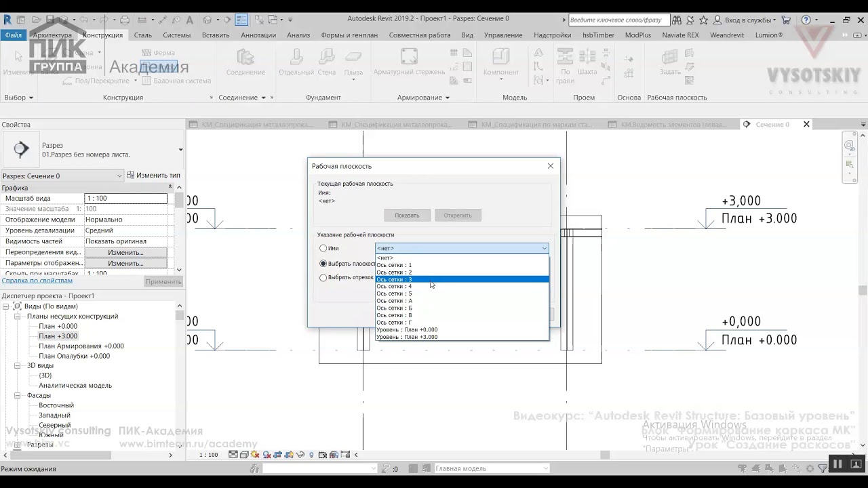Expand the Соединение panel dropdown
This screenshot has height=488, width=868.
[242, 98]
